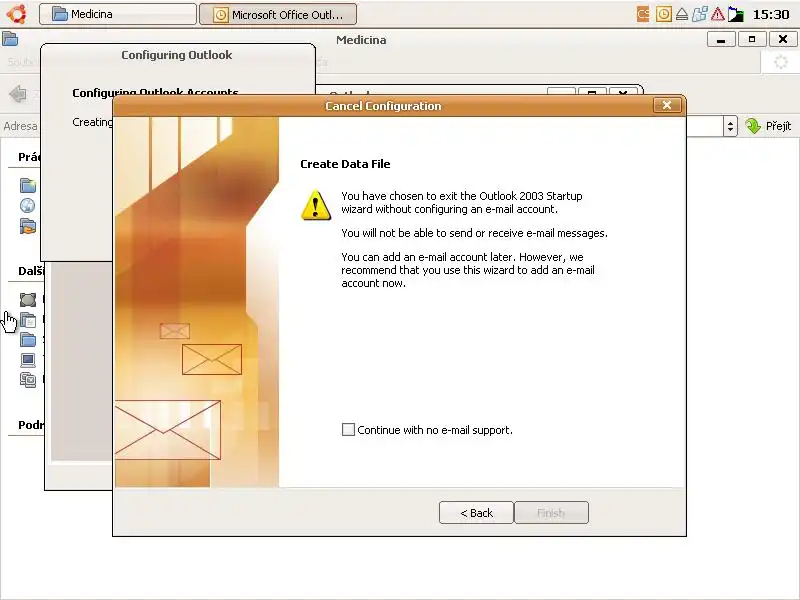Click the red warning triangle tray icon

[x=717, y=14]
